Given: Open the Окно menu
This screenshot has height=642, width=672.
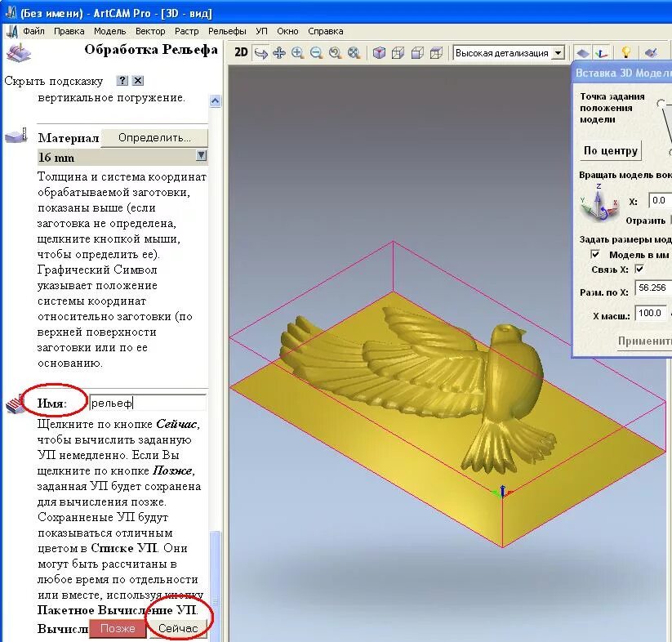Looking at the screenshot, I should (287, 31).
